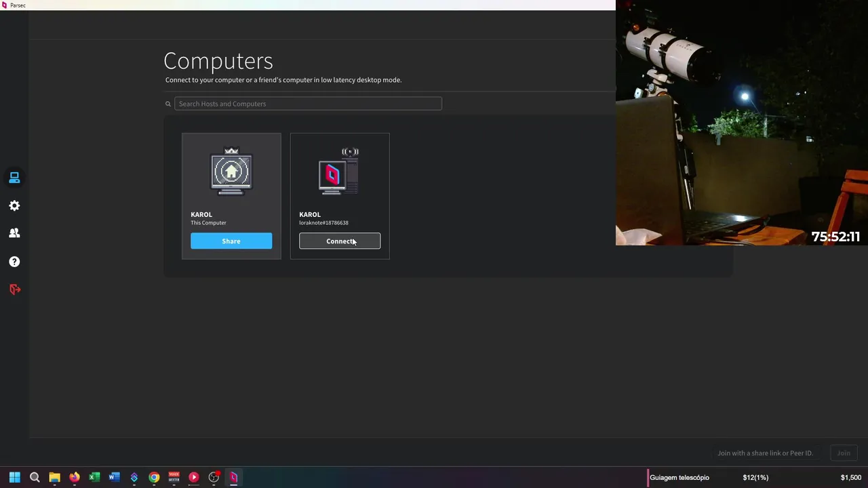Share this computer with the Share button
Image resolution: width=868 pixels, height=488 pixels.
click(231, 241)
